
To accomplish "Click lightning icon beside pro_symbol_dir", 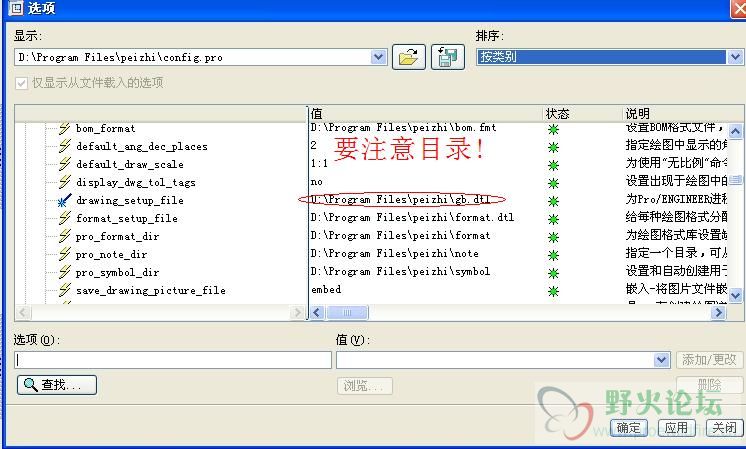I will 65,272.
